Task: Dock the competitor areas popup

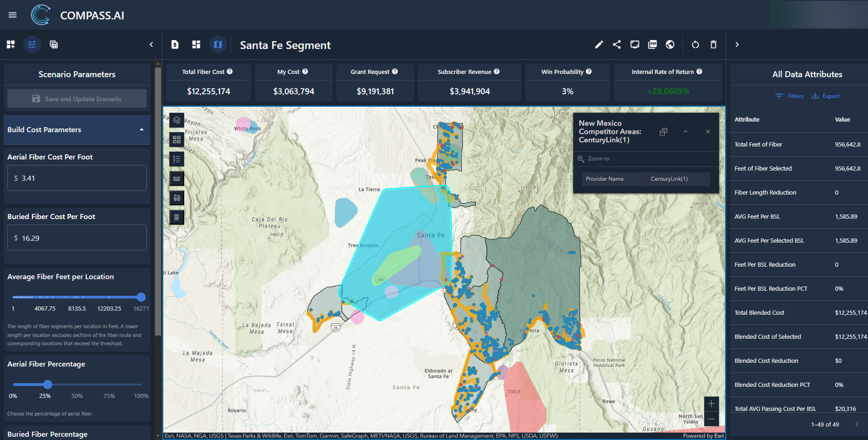Action: pyautogui.click(x=663, y=132)
